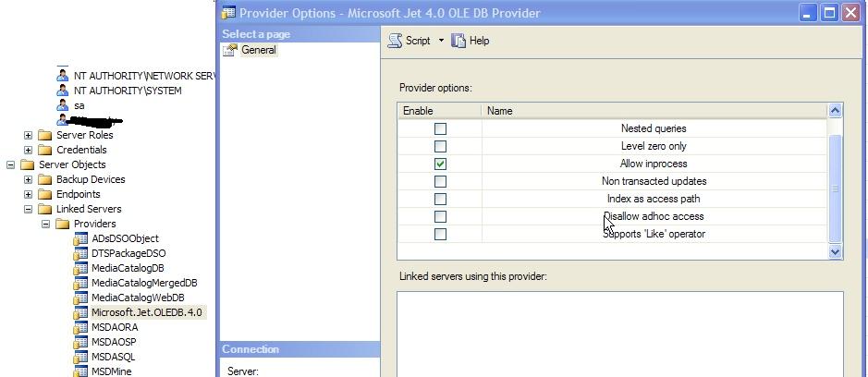Select the Backup Devices folder label

click(91, 179)
